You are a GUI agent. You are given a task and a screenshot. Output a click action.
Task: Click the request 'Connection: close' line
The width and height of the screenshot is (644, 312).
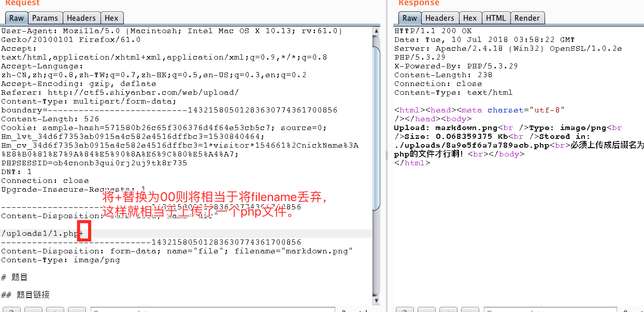coord(45,181)
